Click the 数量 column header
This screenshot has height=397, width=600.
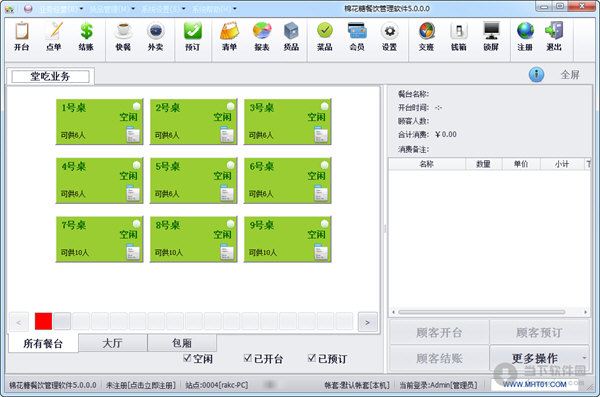tap(484, 164)
